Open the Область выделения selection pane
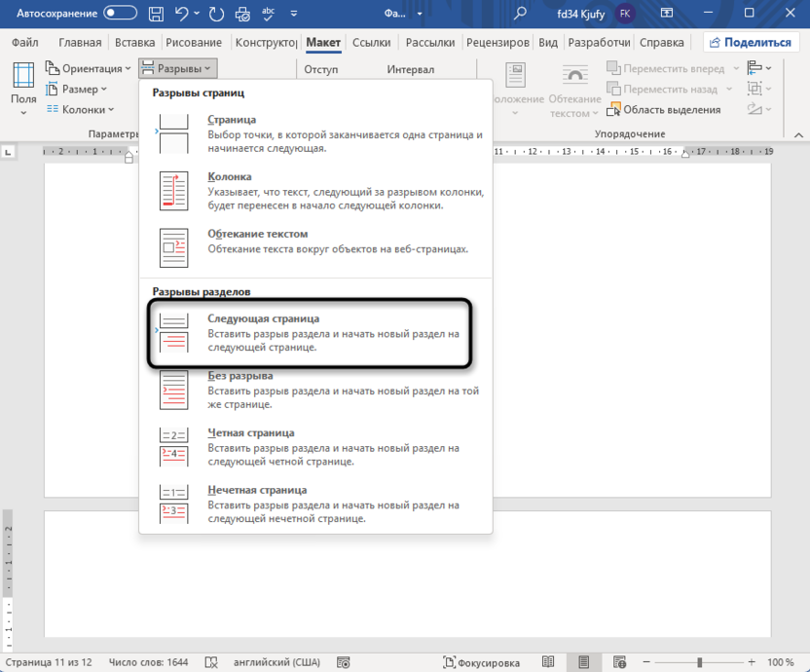 point(664,110)
